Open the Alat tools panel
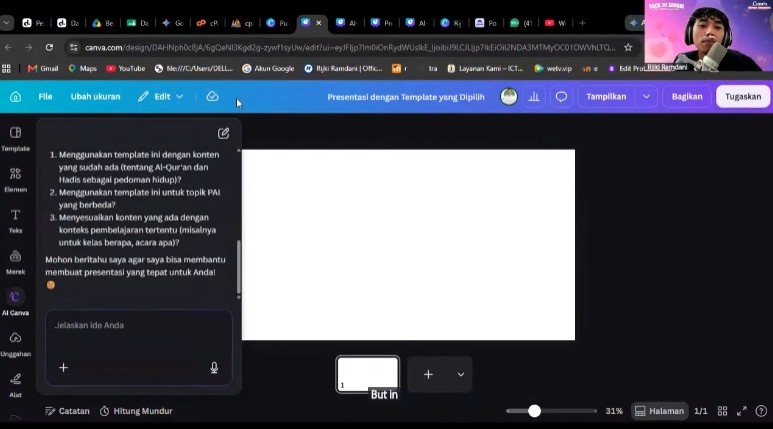The width and height of the screenshot is (773, 429). tap(15, 385)
